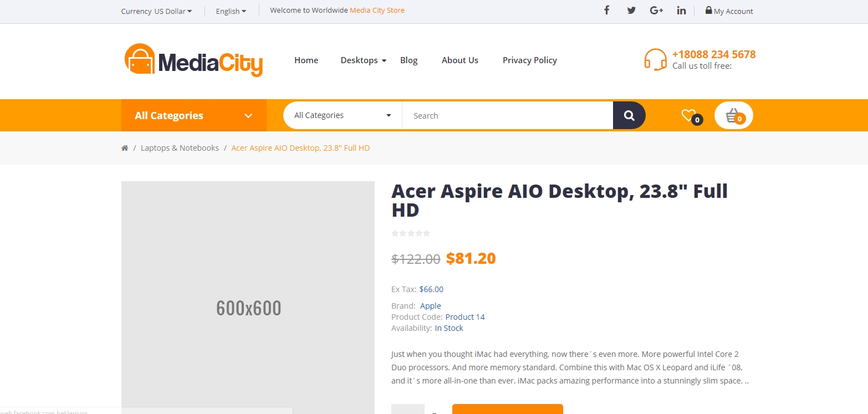Viewport: 868px width, 414px height.
Task: Click the iMac product description paragraph
Action: [x=570, y=367]
